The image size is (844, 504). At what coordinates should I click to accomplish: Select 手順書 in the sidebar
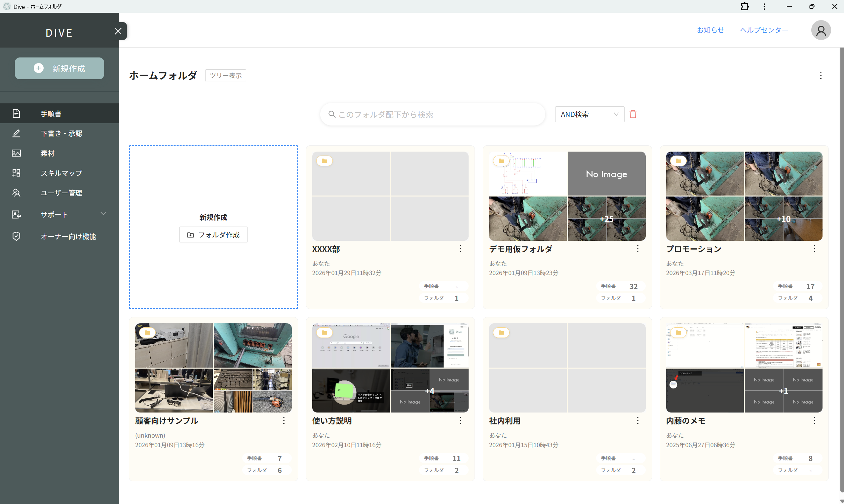click(x=51, y=113)
